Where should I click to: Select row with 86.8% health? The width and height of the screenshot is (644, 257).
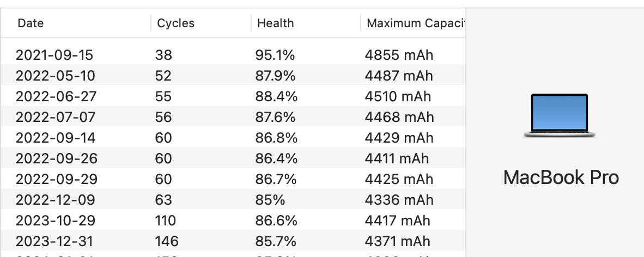(233, 137)
